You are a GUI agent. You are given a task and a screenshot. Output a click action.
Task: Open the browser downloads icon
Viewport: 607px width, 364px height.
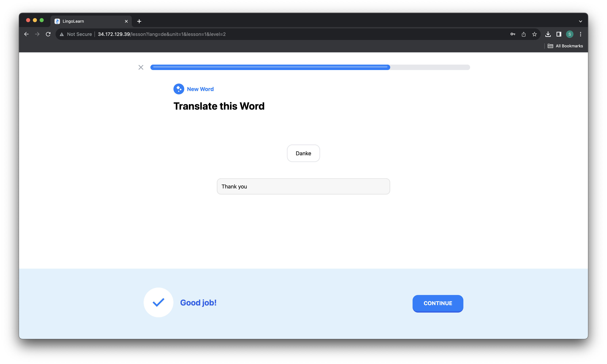[x=548, y=34]
